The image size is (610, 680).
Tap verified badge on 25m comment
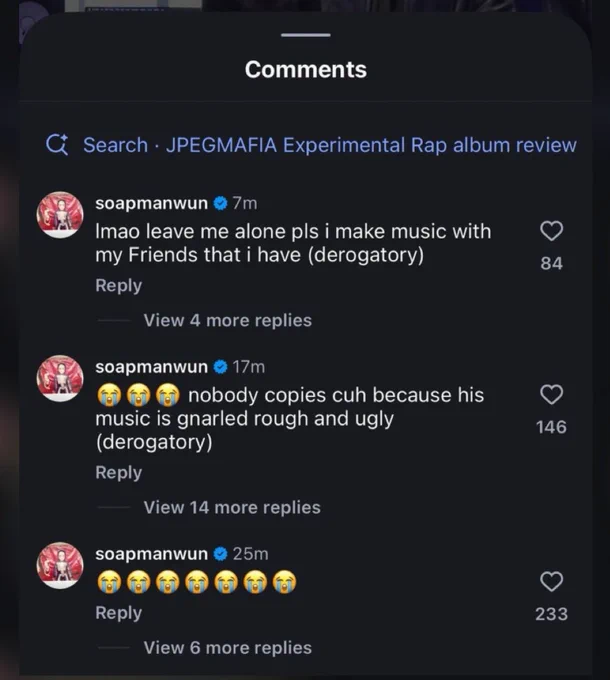[x=221, y=554]
